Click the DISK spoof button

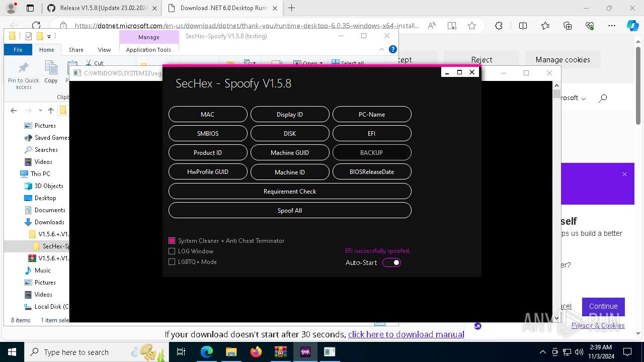click(290, 133)
